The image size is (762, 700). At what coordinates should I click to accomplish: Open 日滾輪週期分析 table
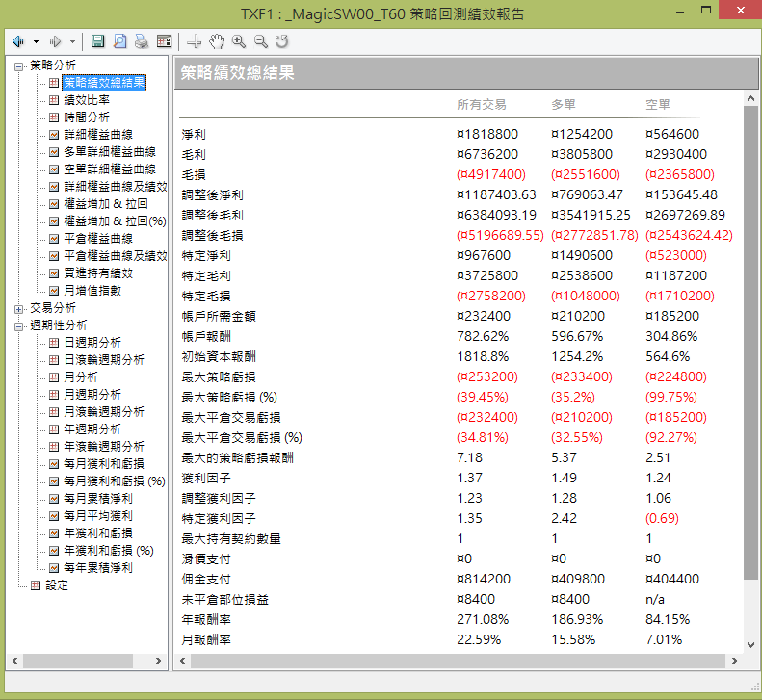[104, 360]
